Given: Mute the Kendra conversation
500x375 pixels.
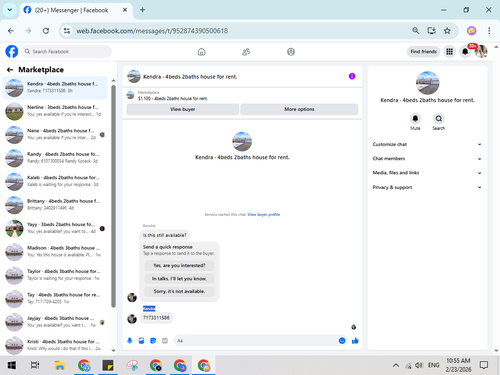Looking at the screenshot, I should [415, 119].
